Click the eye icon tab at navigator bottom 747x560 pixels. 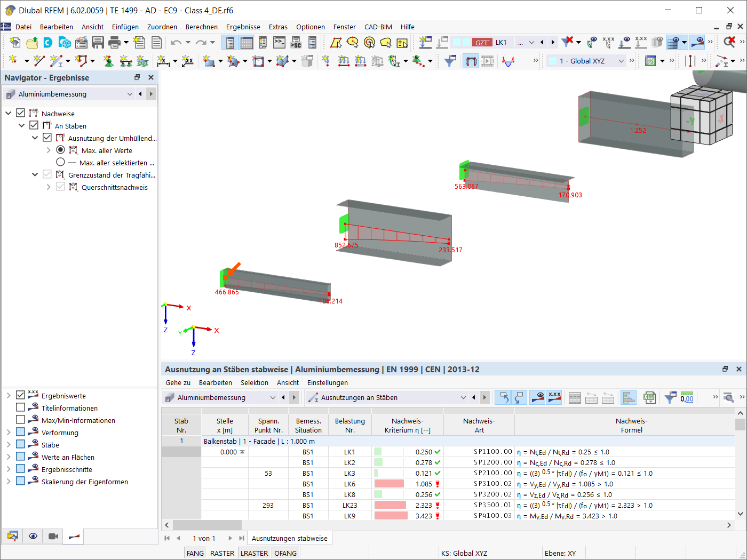point(33,536)
